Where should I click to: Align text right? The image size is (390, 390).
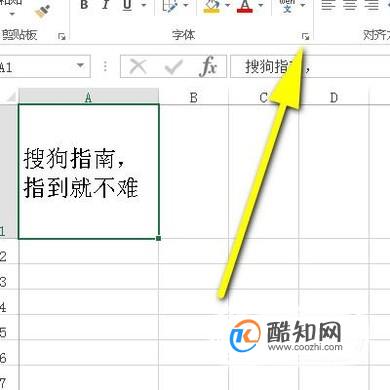[371, 5]
